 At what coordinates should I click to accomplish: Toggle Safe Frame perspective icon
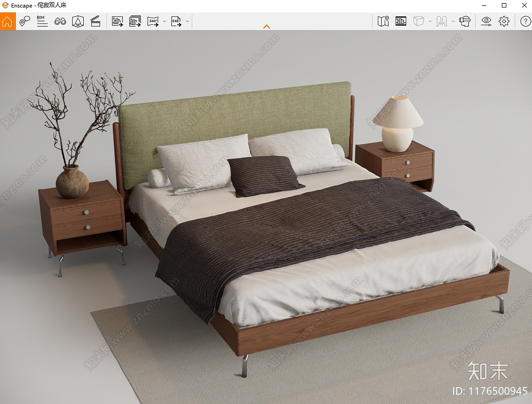(x=78, y=22)
